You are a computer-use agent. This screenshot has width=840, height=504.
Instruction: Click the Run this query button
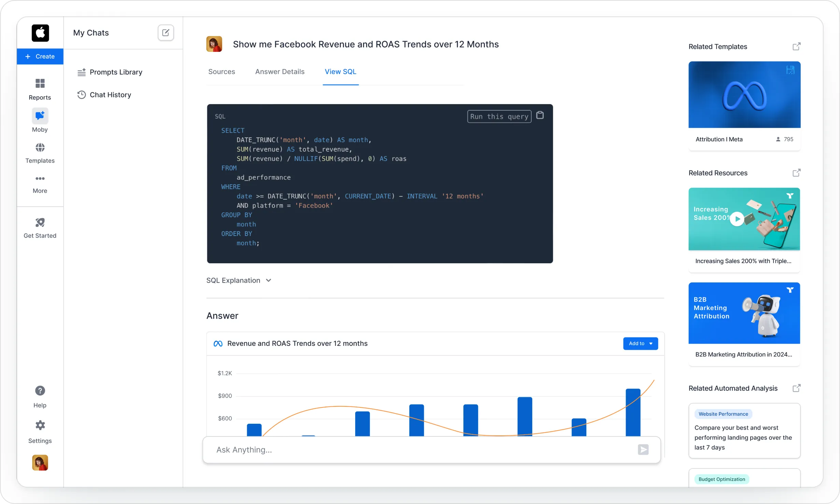tap(499, 116)
